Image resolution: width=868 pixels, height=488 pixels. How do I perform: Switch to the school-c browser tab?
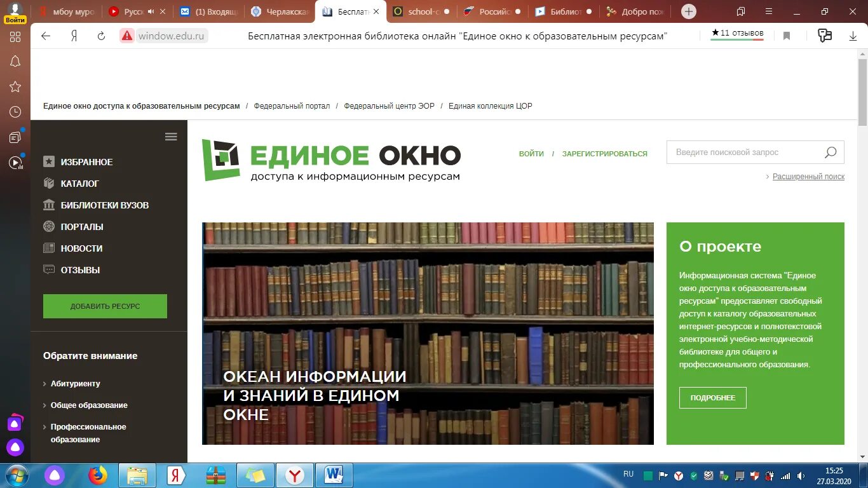[421, 11]
